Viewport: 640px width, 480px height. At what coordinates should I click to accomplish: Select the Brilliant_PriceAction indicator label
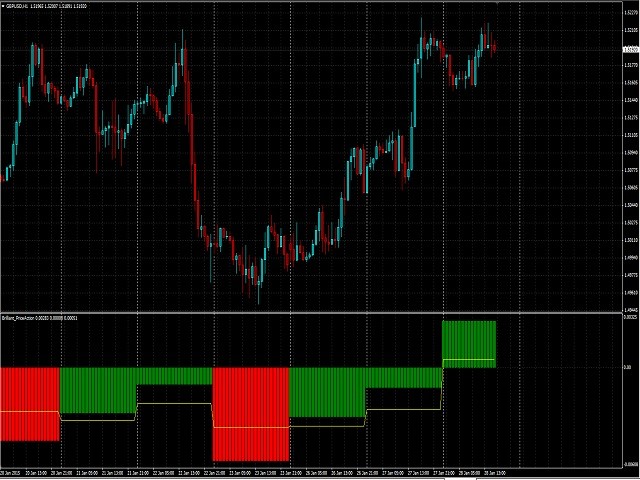point(18,318)
